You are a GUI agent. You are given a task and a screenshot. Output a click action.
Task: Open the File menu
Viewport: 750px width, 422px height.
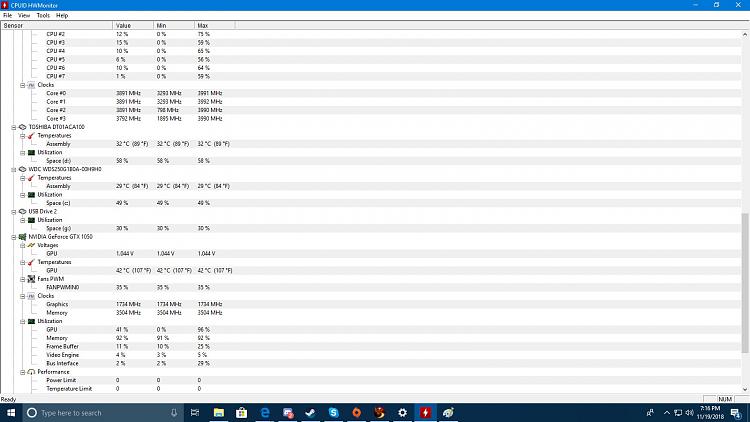tap(8, 15)
